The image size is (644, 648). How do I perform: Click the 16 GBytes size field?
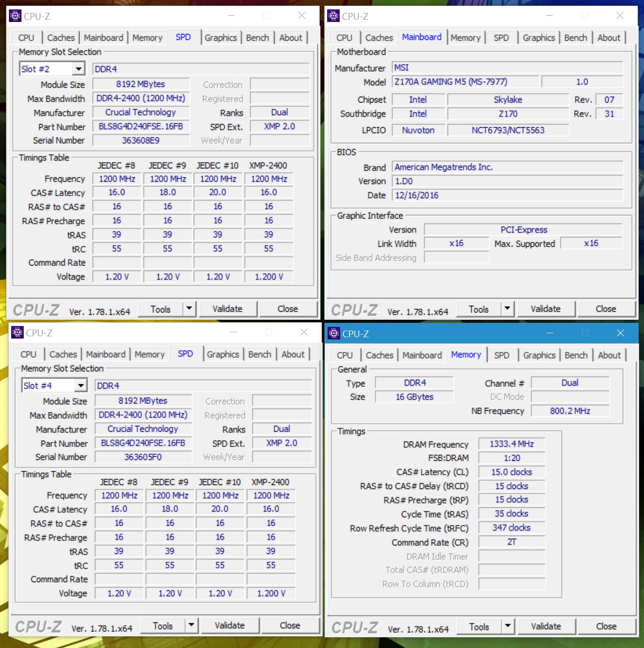(x=414, y=397)
